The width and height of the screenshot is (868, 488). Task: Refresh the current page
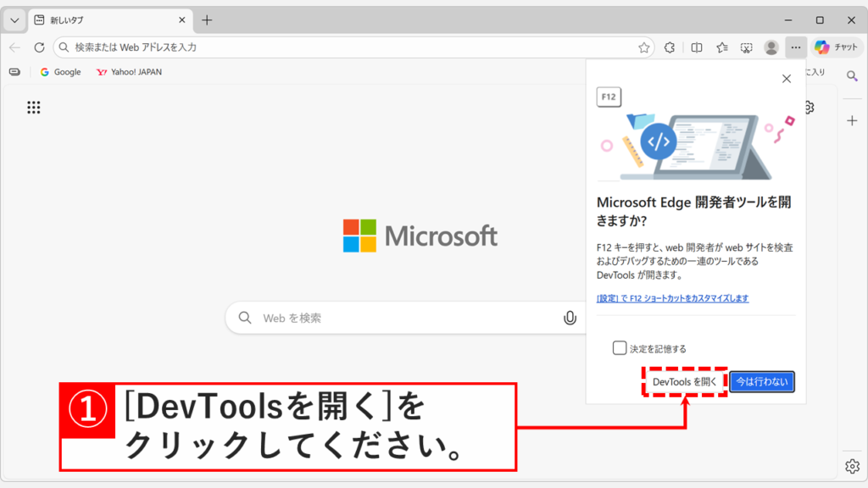pos(39,47)
